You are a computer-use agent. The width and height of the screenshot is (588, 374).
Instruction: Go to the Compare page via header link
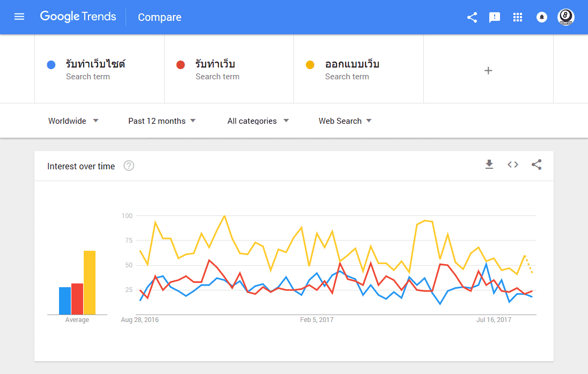(159, 17)
